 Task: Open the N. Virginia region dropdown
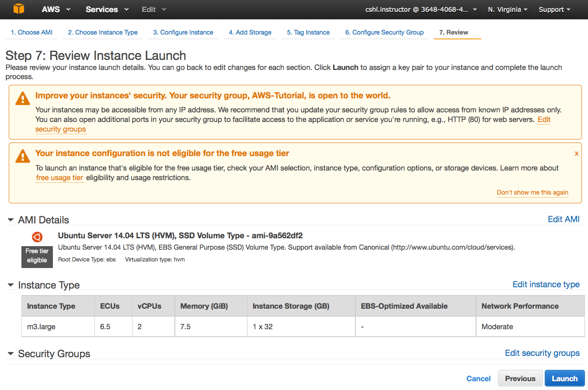click(508, 9)
